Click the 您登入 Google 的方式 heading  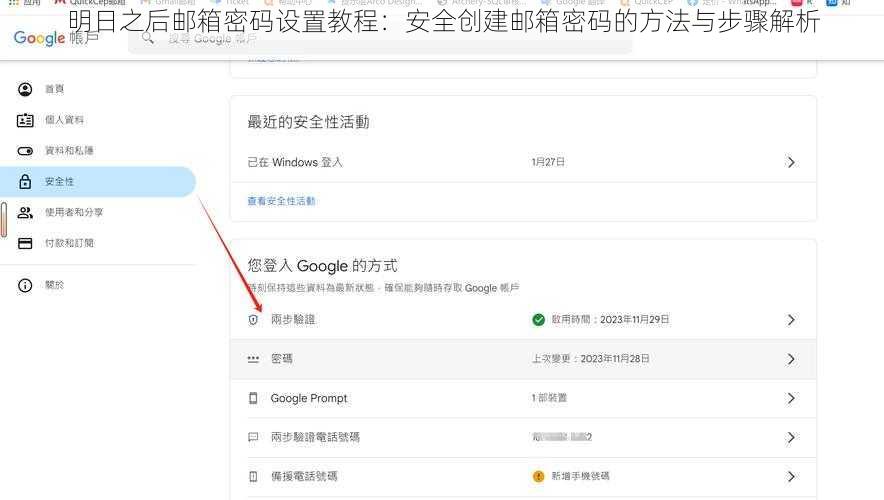click(322, 266)
